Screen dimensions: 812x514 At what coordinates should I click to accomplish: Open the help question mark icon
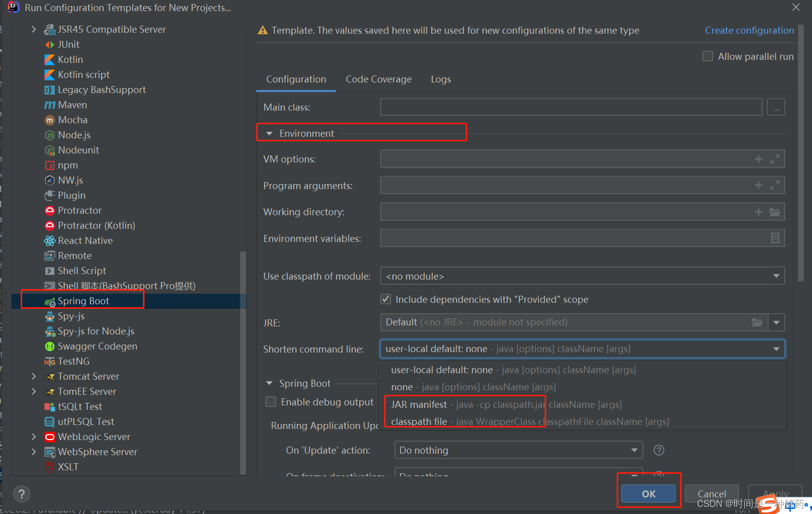pyautogui.click(x=21, y=493)
